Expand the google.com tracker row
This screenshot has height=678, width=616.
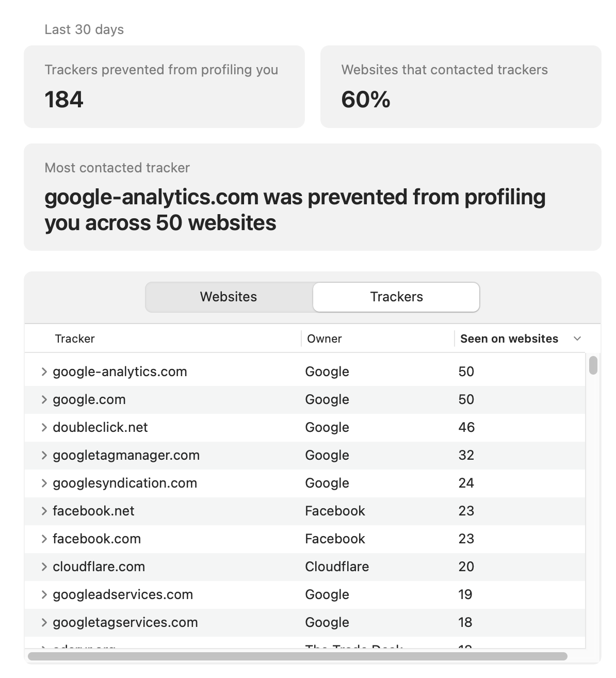tap(44, 399)
